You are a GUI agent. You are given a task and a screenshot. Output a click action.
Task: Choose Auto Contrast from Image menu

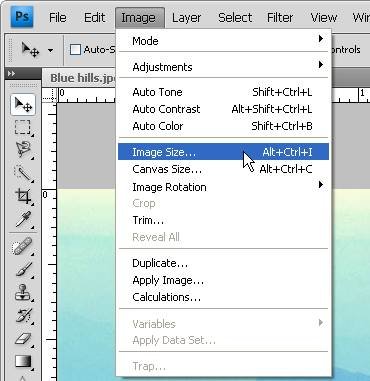point(223,109)
